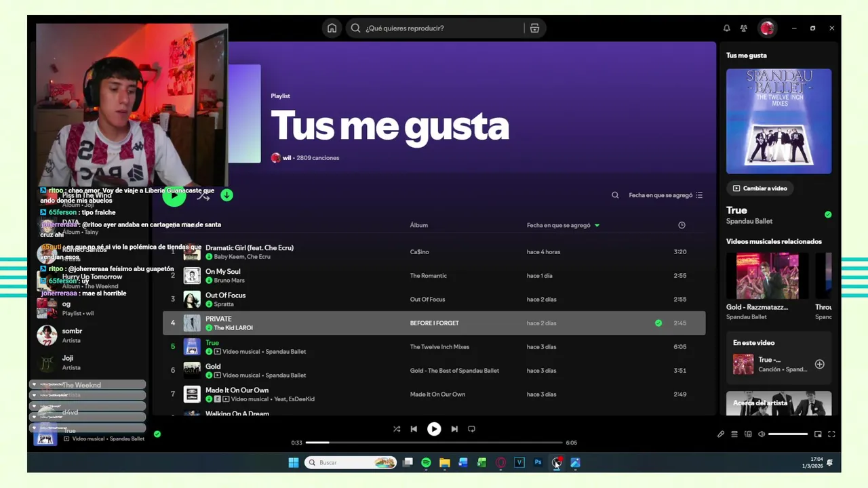The height and width of the screenshot is (488, 868).
Task: Add True song with the plus icon in 'En este video'
Action: [x=819, y=365]
